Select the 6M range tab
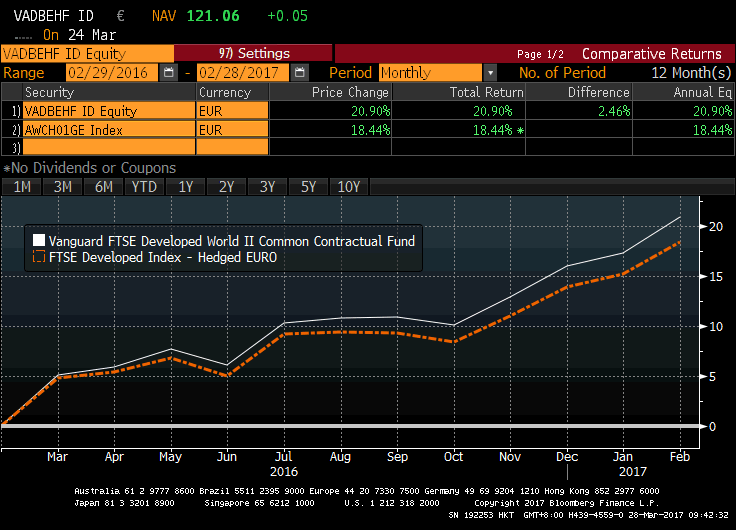The height and width of the screenshot is (530, 736). tap(103, 187)
